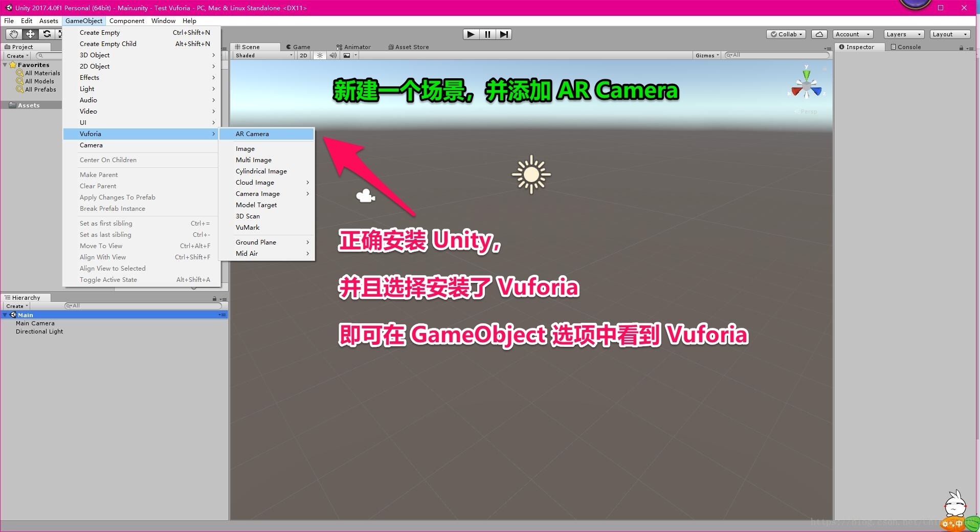
Task: Click the Pause button
Action: (487, 34)
